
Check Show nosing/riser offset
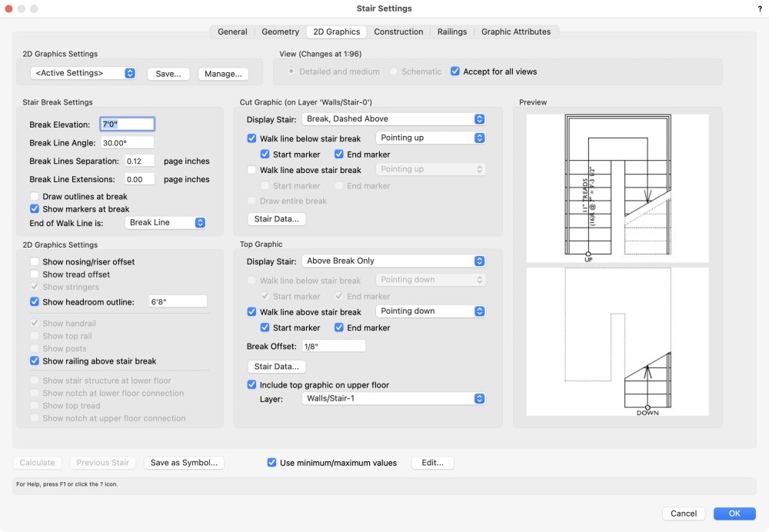(35, 261)
